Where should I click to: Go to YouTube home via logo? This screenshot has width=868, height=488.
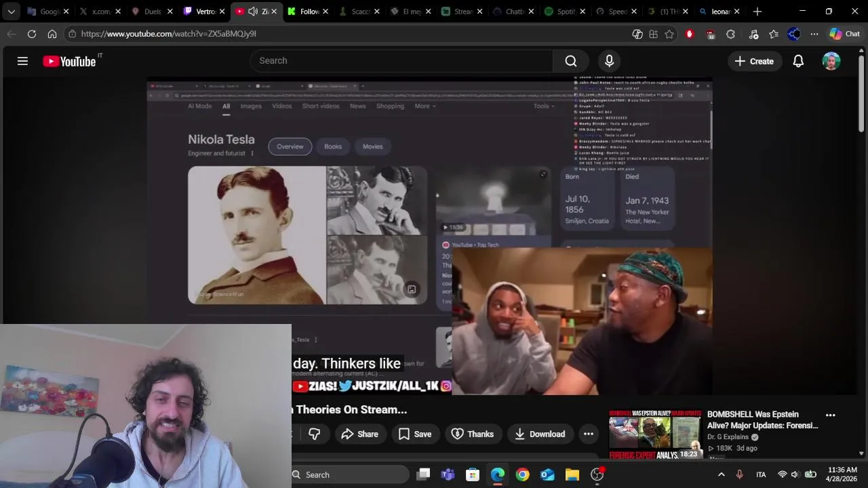69,61
